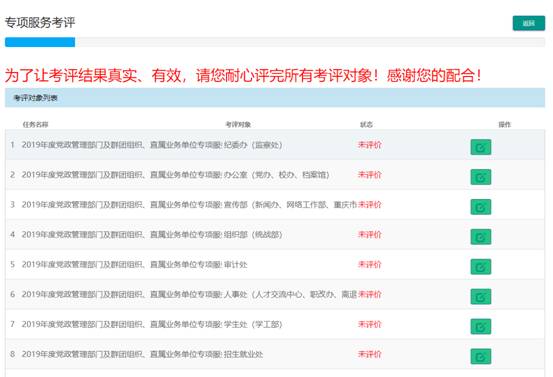Click the 操作 column header

click(x=504, y=124)
